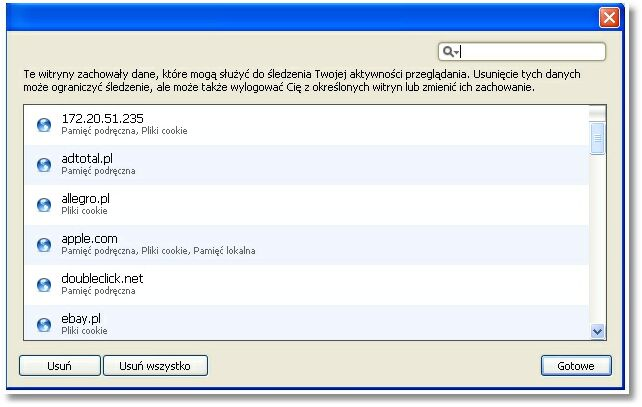Click the globe icon beside adtotal.pl
The image size is (642, 407).
(44, 165)
